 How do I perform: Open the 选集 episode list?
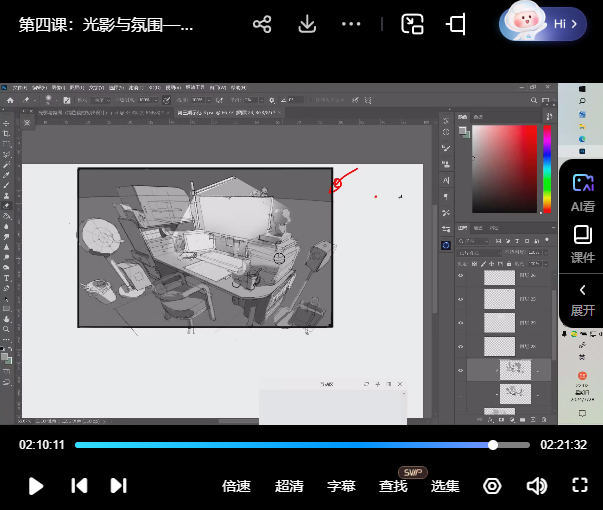[x=445, y=486]
